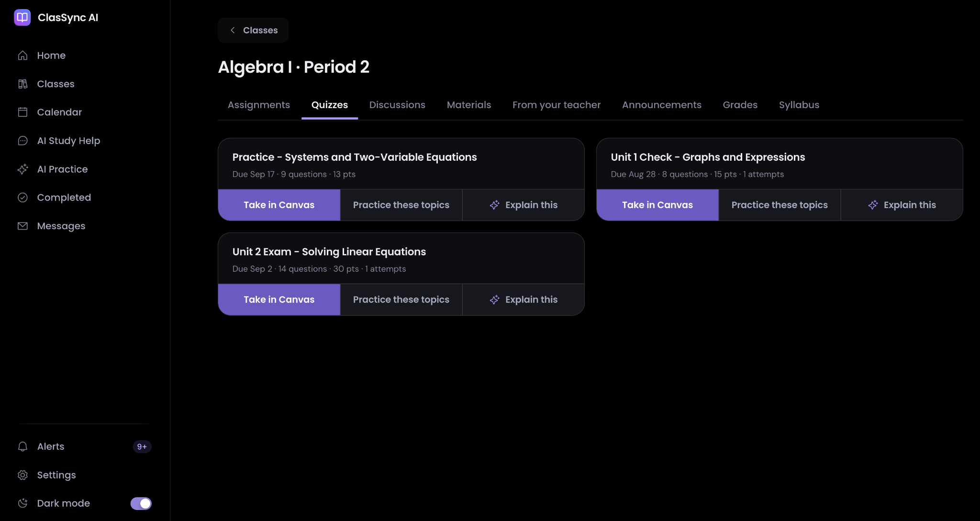
Task: Take Unit 2 Exam in Canvas
Action: click(x=279, y=299)
